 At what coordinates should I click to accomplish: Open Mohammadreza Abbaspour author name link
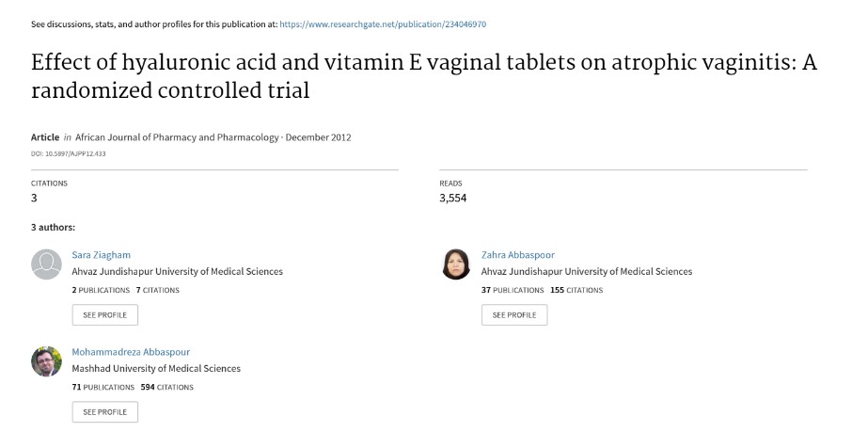coord(131,352)
